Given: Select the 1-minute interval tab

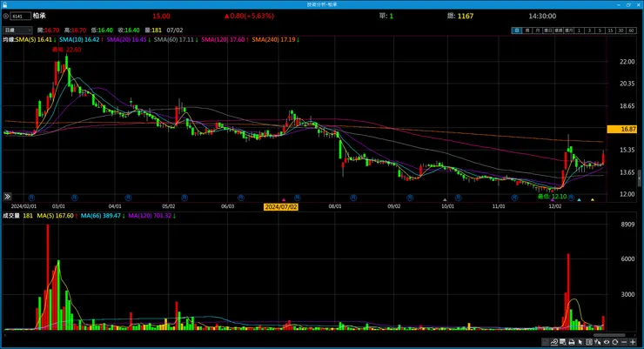Looking at the screenshot, I should coord(579,30).
